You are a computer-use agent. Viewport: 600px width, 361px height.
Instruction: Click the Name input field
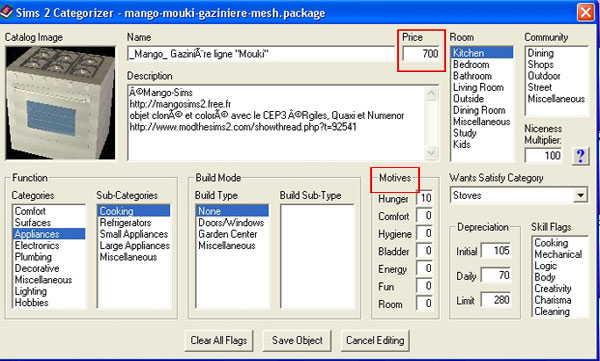261,54
